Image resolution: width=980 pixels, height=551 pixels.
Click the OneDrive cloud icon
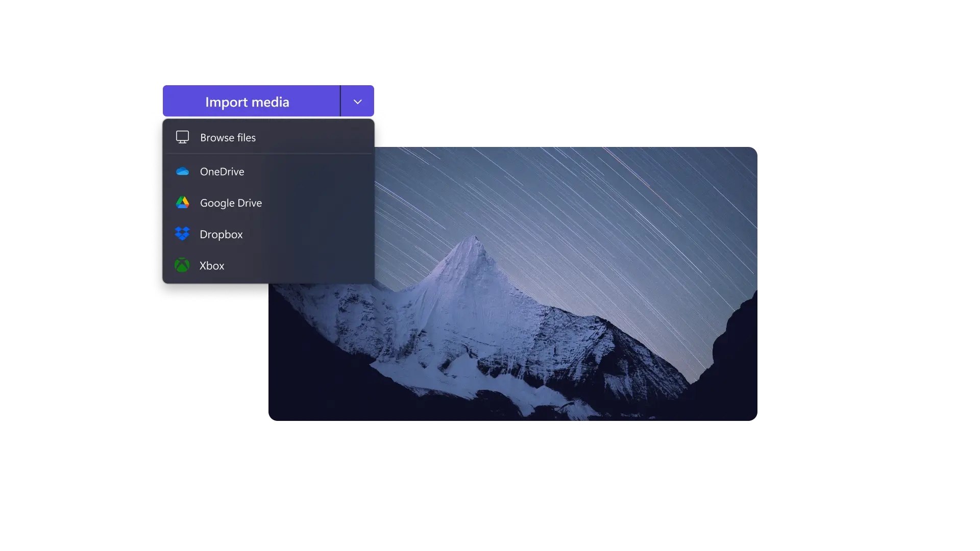(x=182, y=171)
